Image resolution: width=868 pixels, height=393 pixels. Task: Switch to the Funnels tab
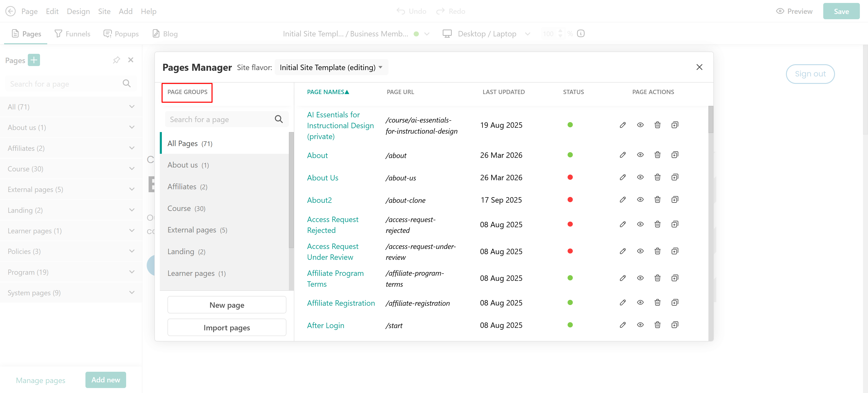pyautogui.click(x=72, y=34)
